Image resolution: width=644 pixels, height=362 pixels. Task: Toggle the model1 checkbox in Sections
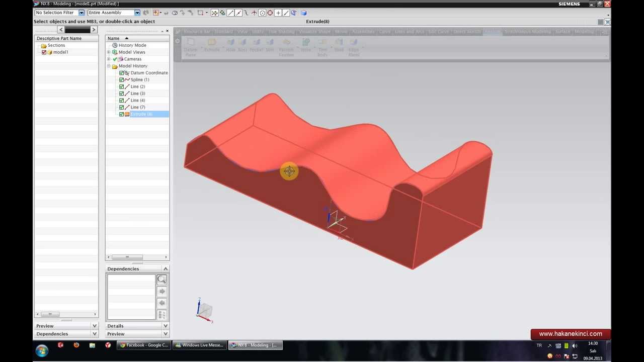tap(44, 52)
